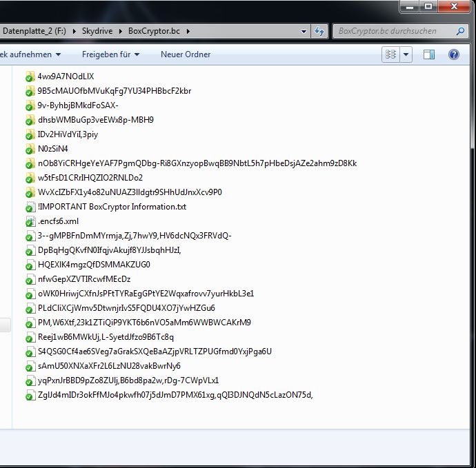Screen dimensions: 476x468
Task: Click 'Neuer Ordner' button
Action: pos(186,54)
